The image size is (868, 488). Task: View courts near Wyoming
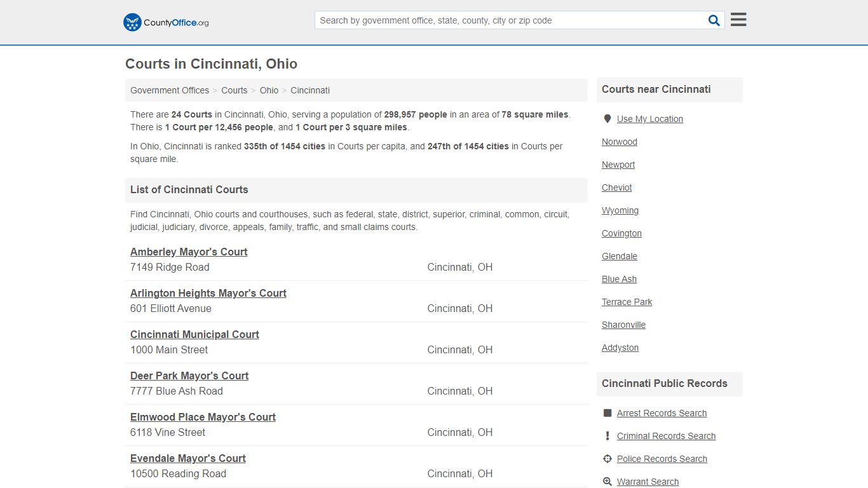coord(620,210)
